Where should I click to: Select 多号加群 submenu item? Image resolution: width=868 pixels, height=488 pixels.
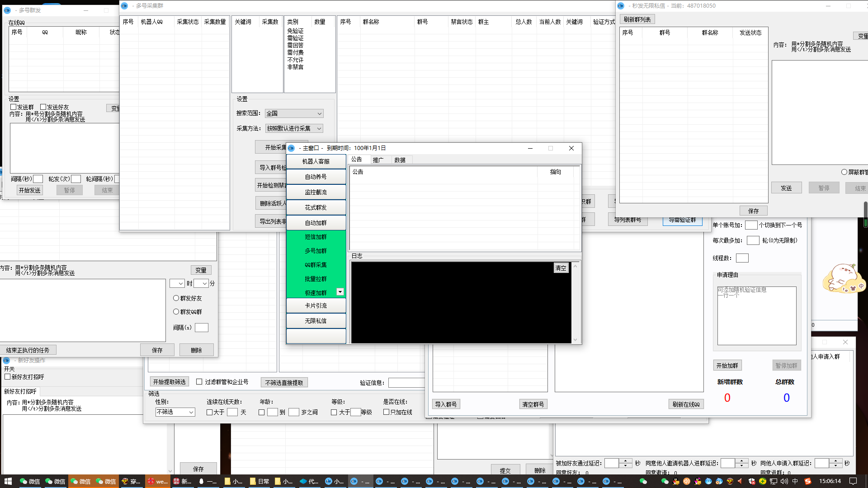point(316,251)
